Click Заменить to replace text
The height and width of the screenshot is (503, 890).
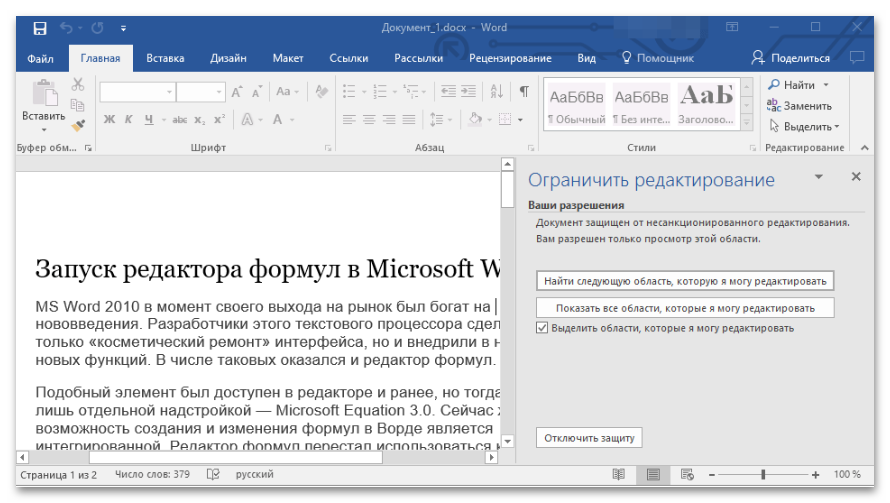pyautogui.click(x=799, y=106)
